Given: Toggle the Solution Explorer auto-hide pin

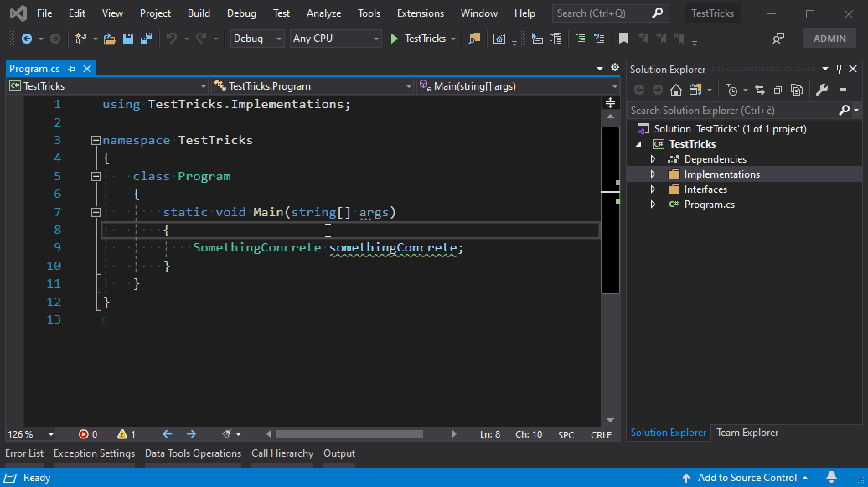Looking at the screenshot, I should tap(839, 69).
